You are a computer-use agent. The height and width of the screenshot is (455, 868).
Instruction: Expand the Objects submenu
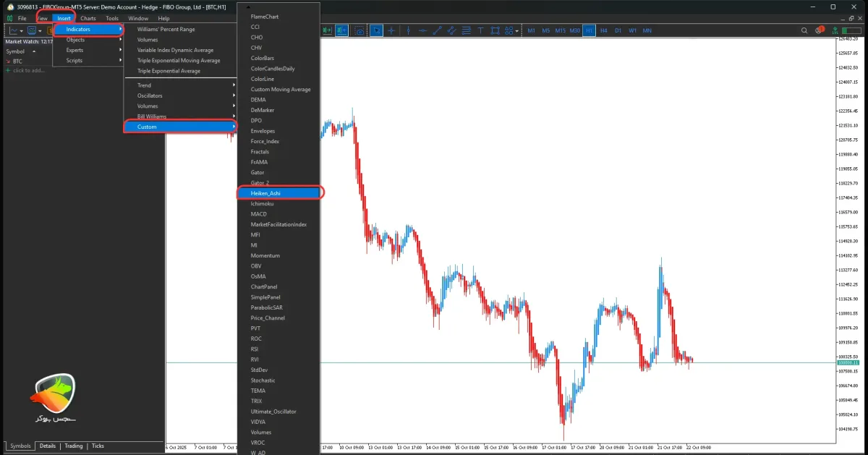(88, 40)
